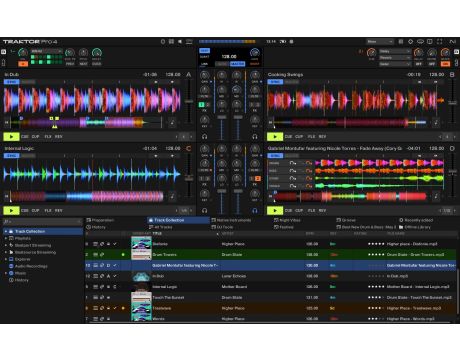Click the headphone cue icon for deck C
Image resolution: width=460 pixels, height=360 pixels.
pos(205,210)
